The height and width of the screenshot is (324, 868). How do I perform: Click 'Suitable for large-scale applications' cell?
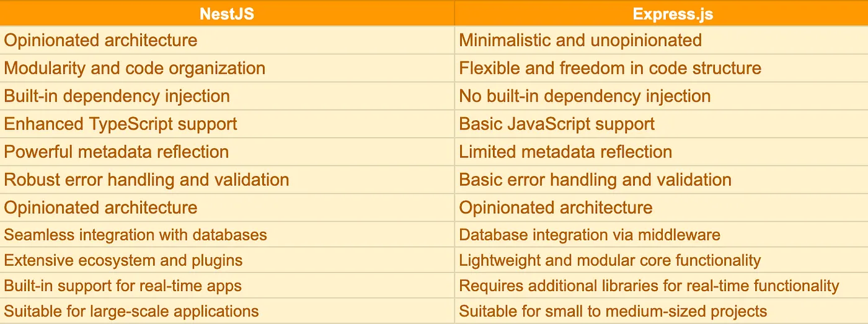click(227, 311)
